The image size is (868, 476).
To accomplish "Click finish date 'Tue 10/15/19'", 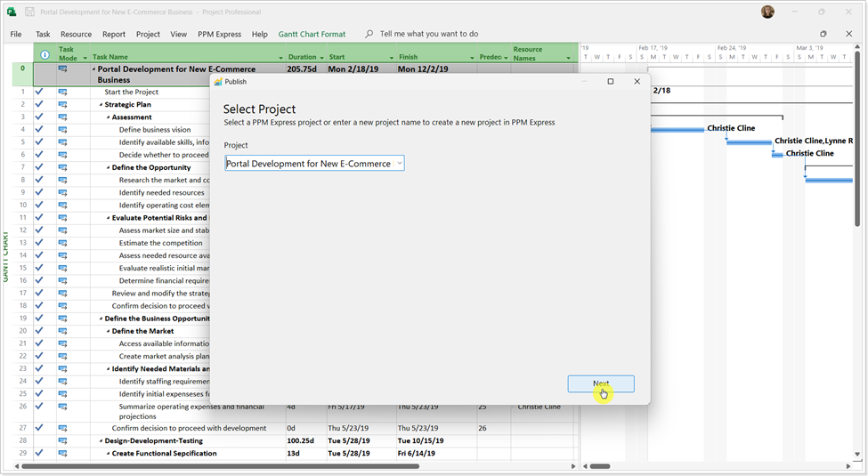I will coord(420,441).
